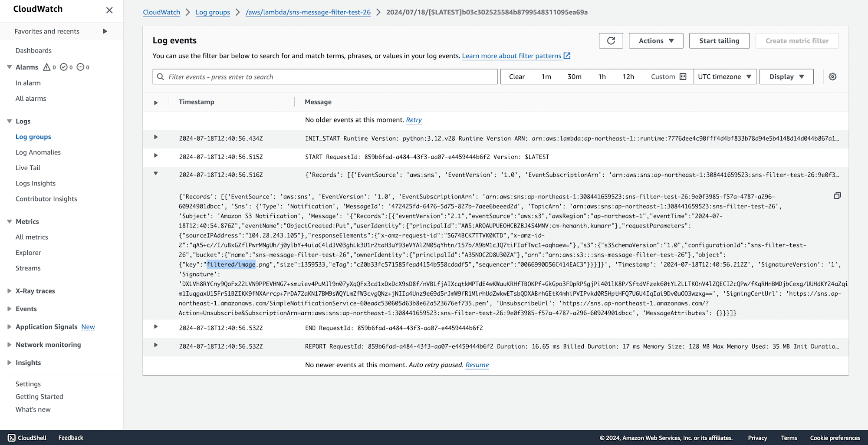Viewport: 868px width, 445px height.
Task: Go to Log groups breadcrumb
Action: 213,12
